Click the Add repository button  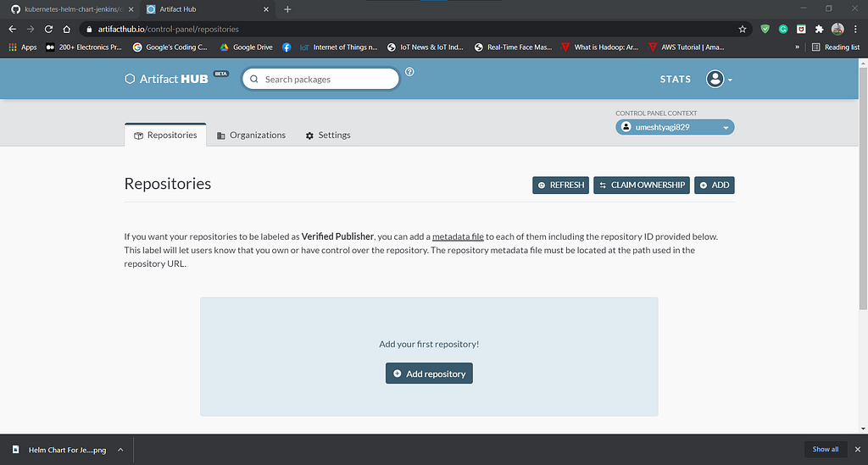[429, 374]
